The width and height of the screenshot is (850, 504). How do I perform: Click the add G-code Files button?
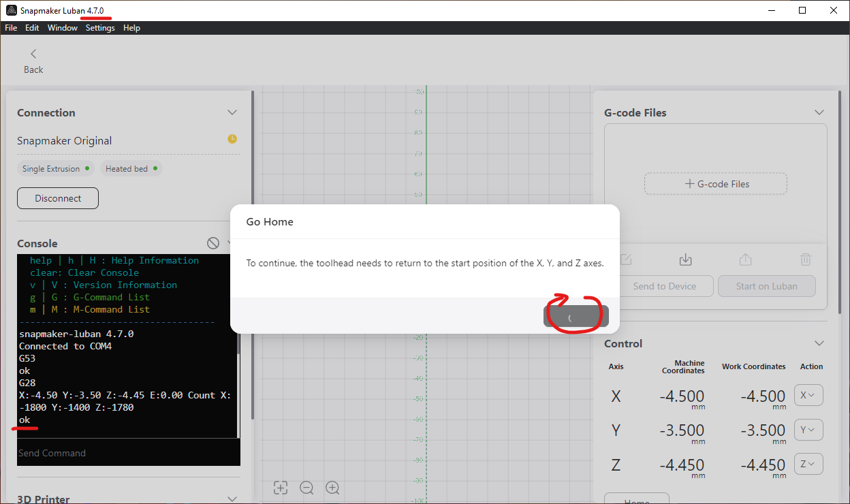point(716,184)
